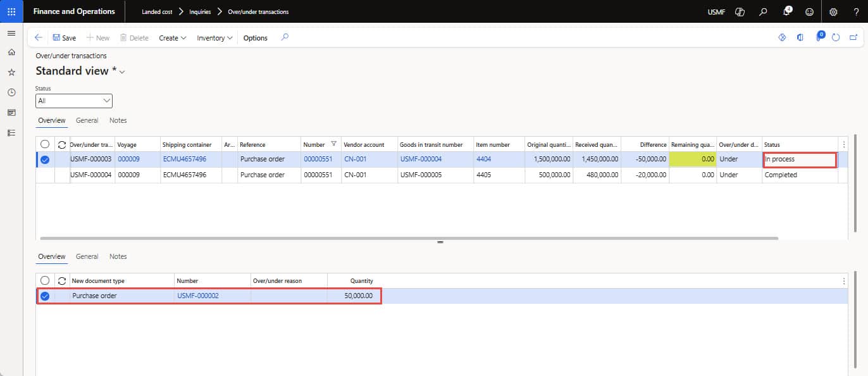The height and width of the screenshot is (376, 868).
Task: Expand the Standard view selector chevron
Action: click(x=122, y=72)
